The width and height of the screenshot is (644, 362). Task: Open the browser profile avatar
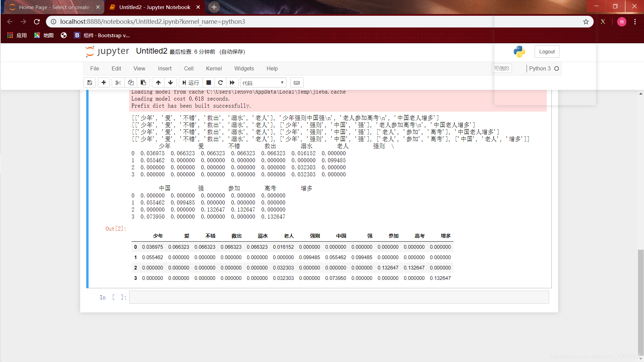[622, 22]
